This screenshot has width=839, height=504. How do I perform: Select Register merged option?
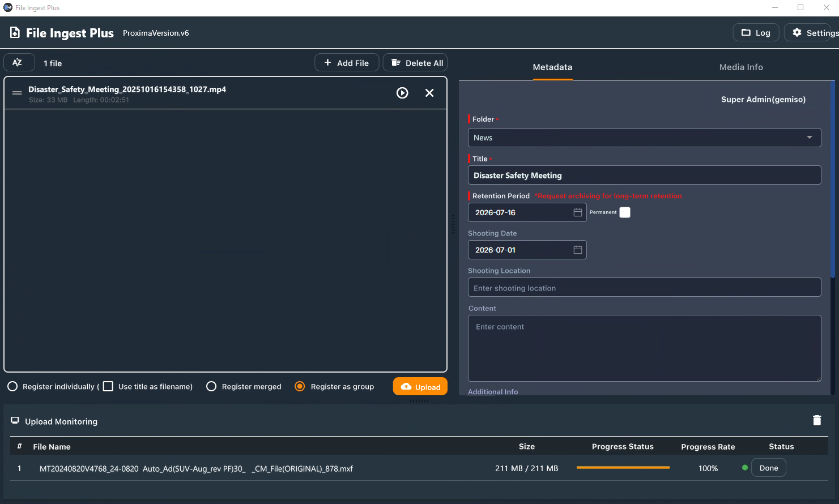point(211,386)
